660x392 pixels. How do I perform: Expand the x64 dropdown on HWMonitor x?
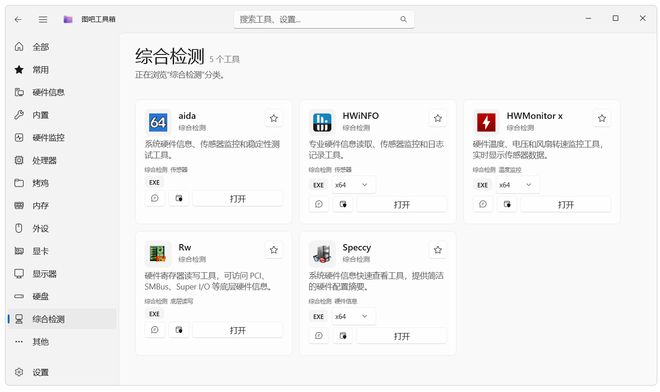click(517, 185)
